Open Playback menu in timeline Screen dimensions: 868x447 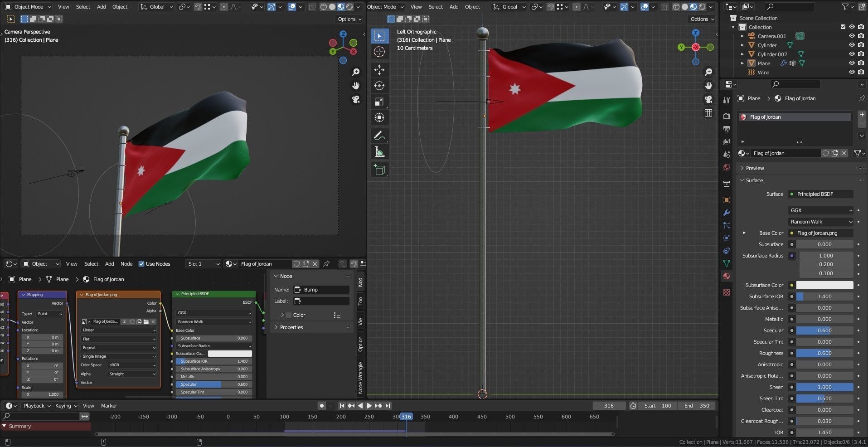37,406
